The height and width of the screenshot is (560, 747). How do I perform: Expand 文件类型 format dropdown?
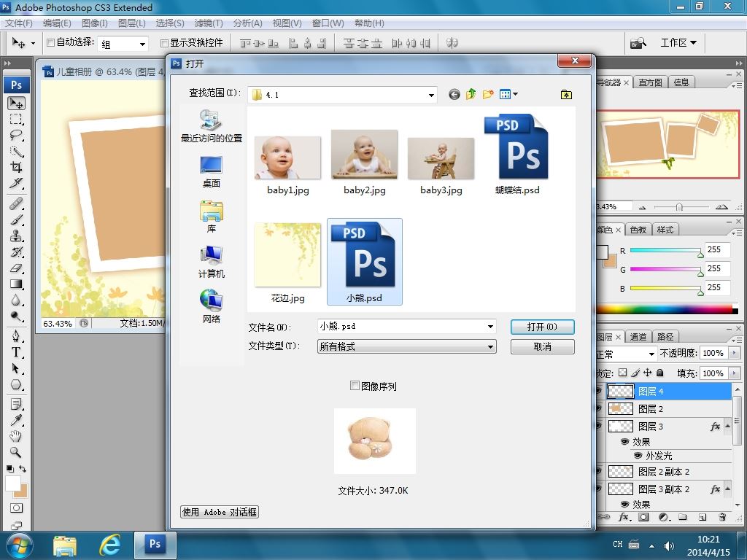(x=490, y=346)
